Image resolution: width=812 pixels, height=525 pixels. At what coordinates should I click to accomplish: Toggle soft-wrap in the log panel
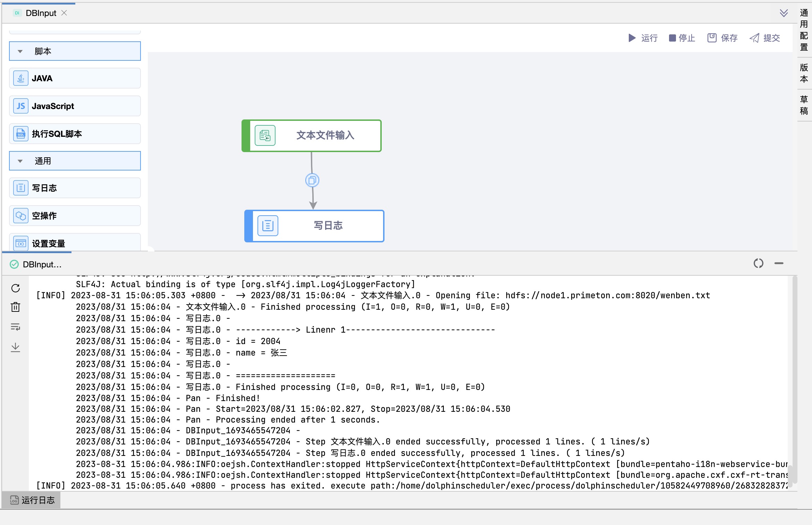coord(16,327)
